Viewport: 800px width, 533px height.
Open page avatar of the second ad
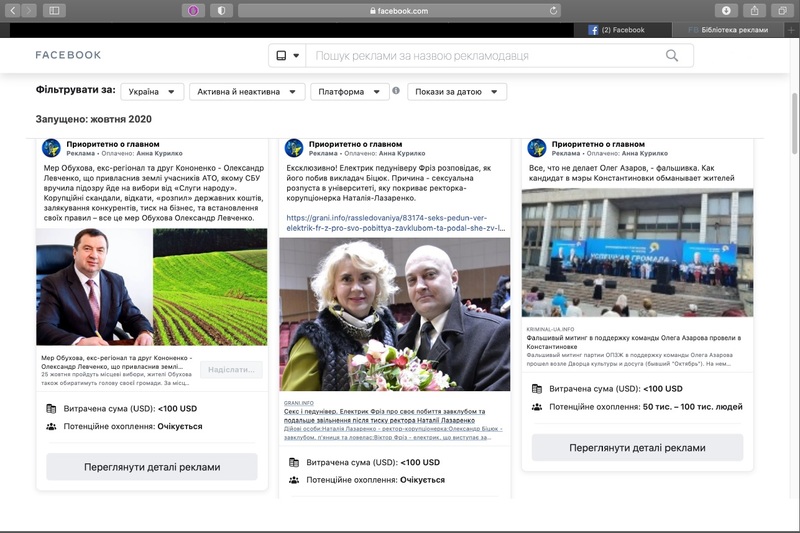294,148
